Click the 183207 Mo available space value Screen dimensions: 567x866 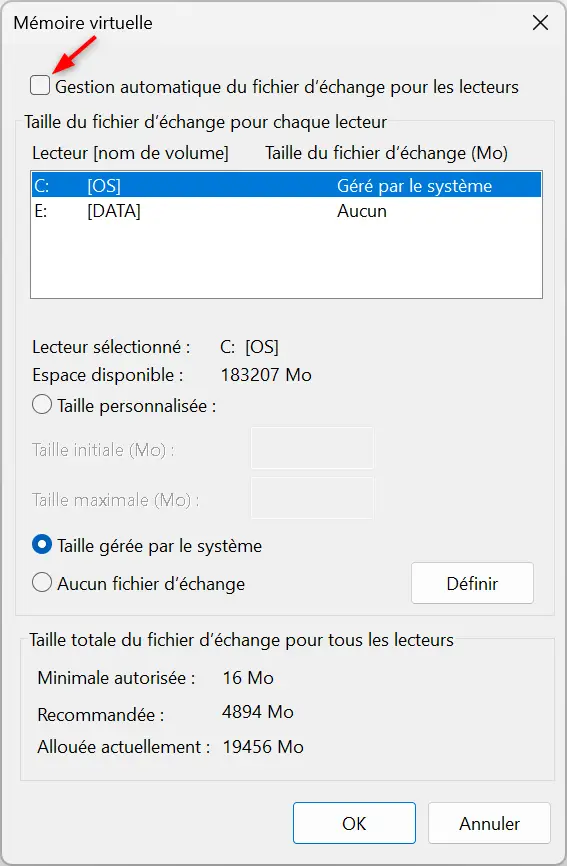tap(266, 375)
